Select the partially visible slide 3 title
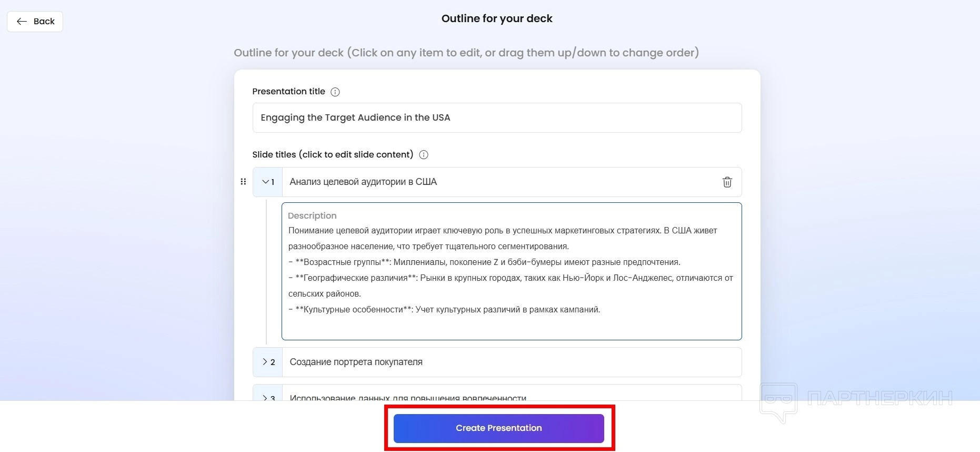 click(x=408, y=397)
